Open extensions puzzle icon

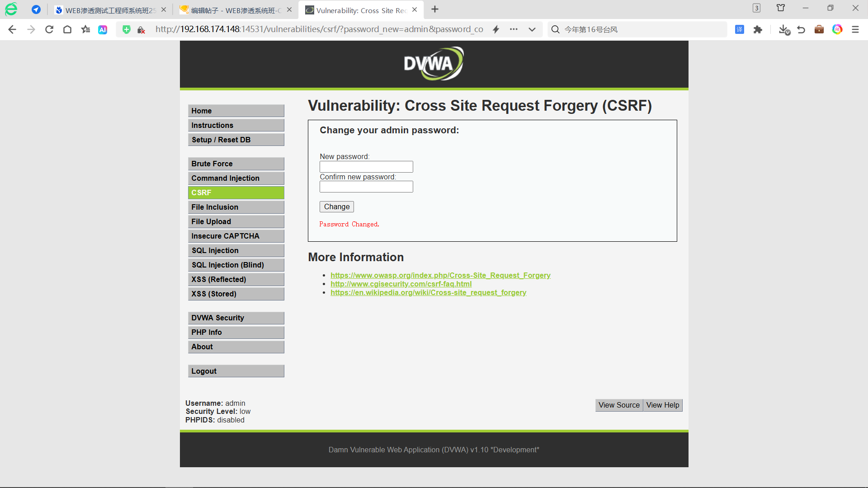click(x=758, y=29)
